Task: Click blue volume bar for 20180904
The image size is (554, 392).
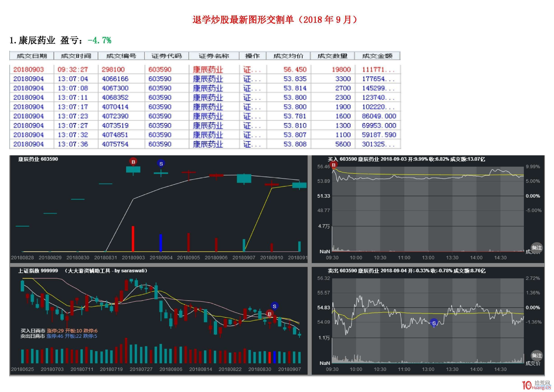Action: pos(161,243)
